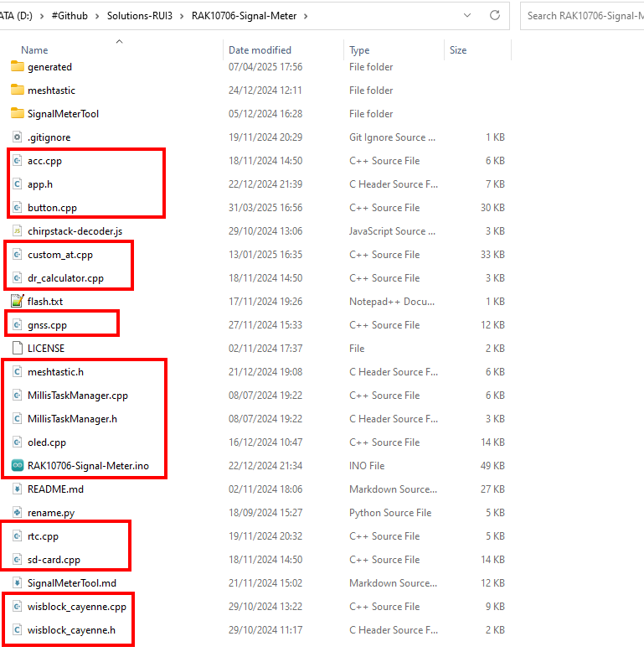Click the gear icon for .gitignore
This screenshot has width=644, height=657.
click(x=18, y=137)
